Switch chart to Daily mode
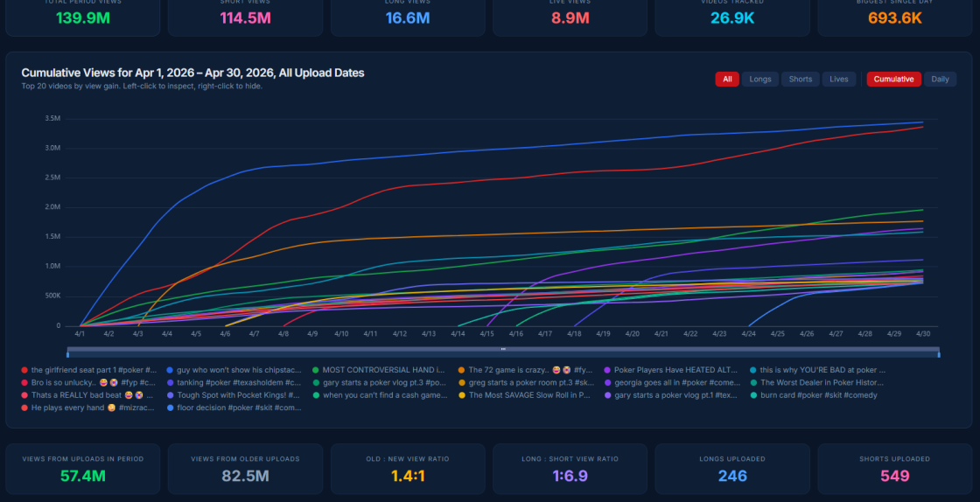980x502 pixels. (940, 80)
